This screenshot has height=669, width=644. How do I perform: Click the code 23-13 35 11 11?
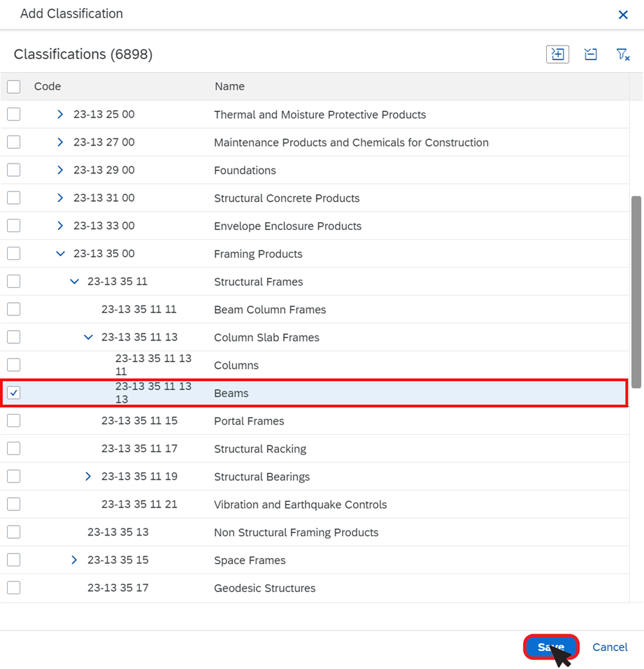click(x=138, y=309)
